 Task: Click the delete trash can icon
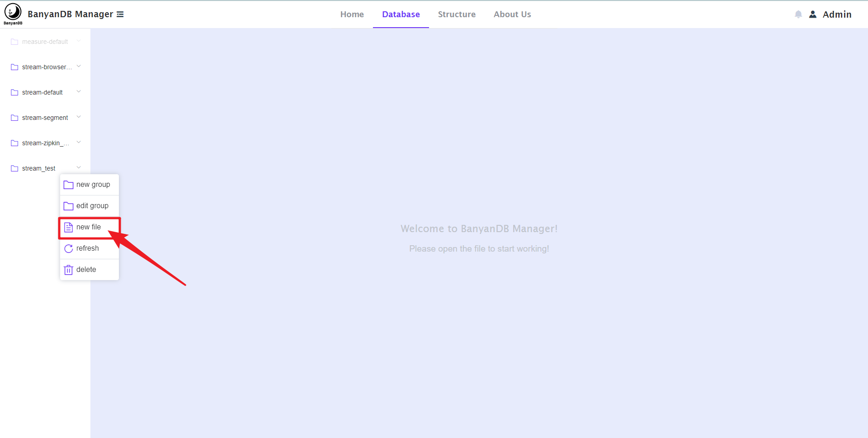(69, 270)
